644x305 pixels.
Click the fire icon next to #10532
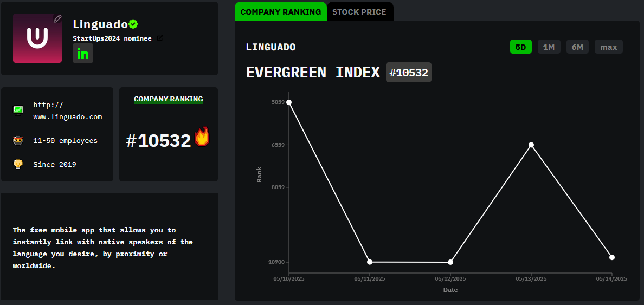[x=202, y=137]
